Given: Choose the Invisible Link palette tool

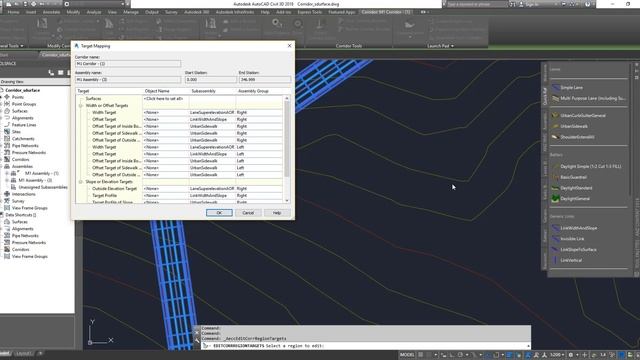Looking at the screenshot, I should [x=568, y=239].
